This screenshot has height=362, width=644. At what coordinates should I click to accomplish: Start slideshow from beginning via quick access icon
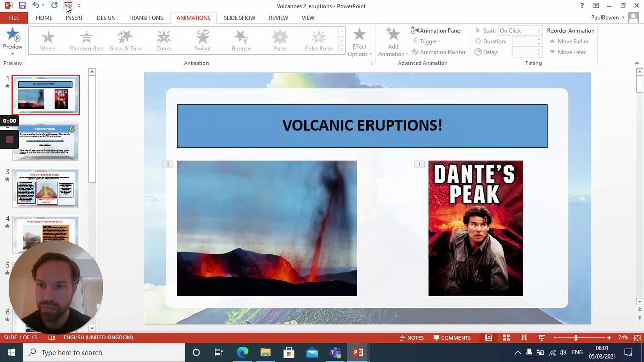coord(68,6)
